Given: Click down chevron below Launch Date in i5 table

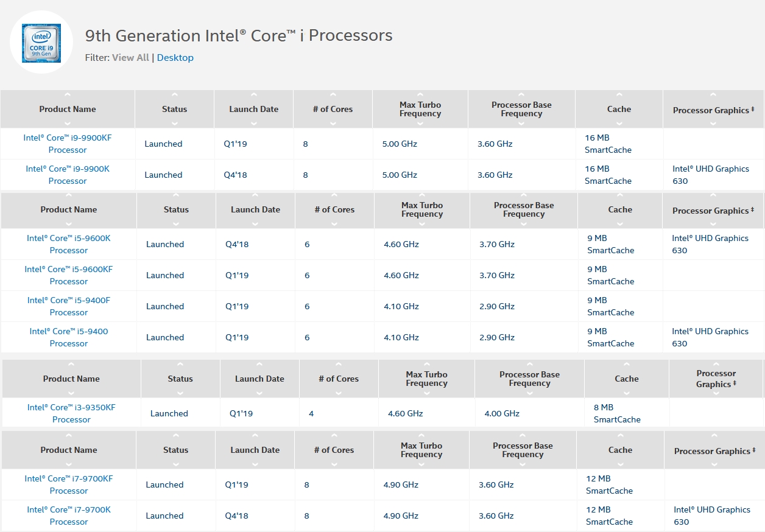Looking at the screenshot, I should pyautogui.click(x=255, y=223).
